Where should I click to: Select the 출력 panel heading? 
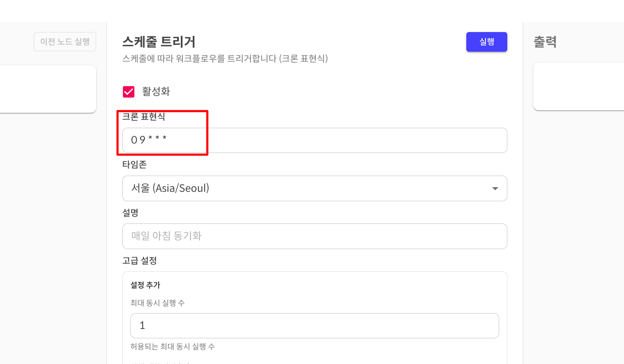coord(545,42)
